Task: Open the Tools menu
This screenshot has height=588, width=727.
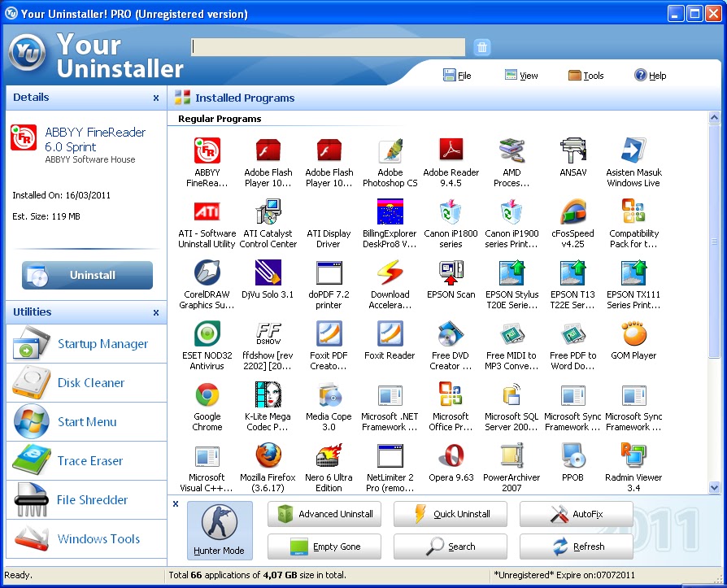Action: [586, 75]
